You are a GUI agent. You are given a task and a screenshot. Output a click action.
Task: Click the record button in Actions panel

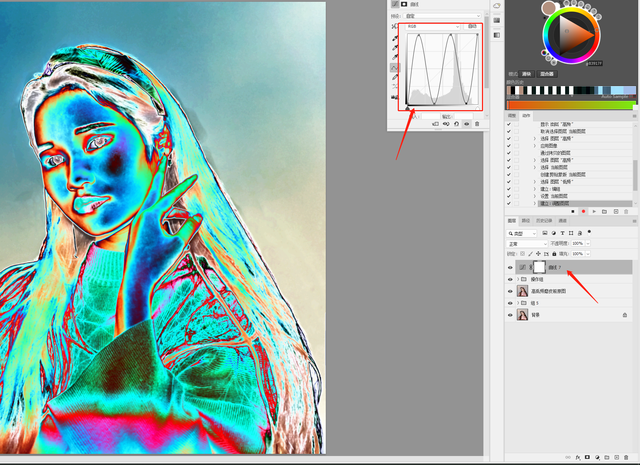584,212
